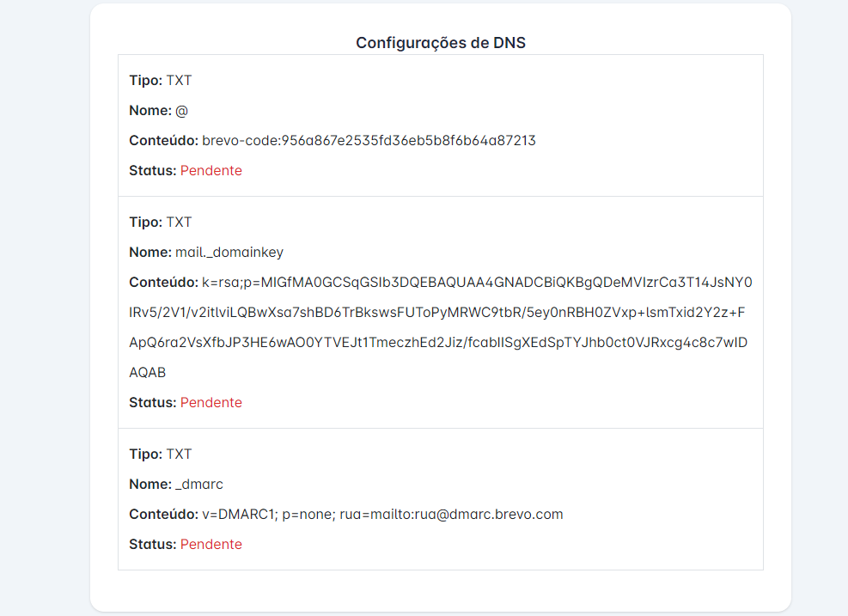Click Pendente status of the _dmarc record

click(x=211, y=544)
